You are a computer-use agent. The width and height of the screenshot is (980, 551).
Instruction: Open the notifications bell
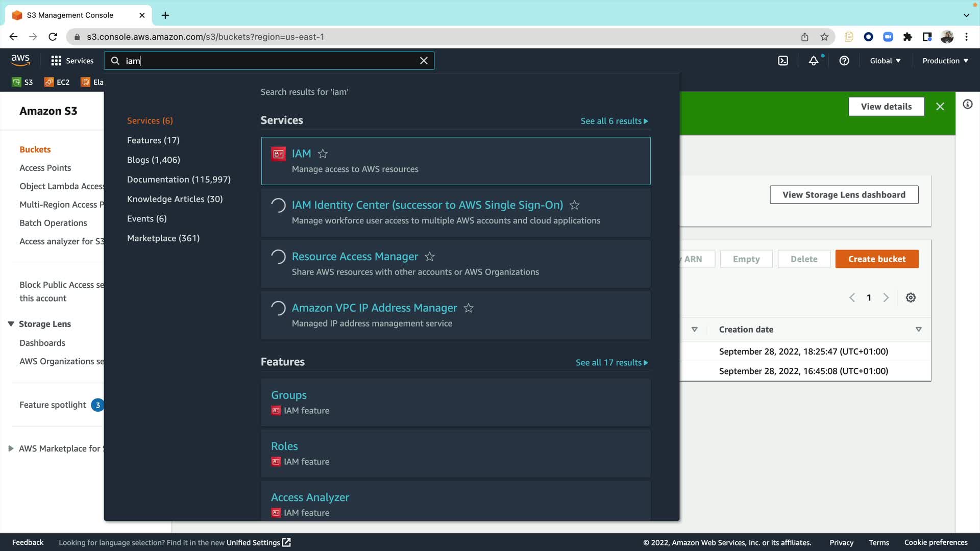(x=814, y=61)
